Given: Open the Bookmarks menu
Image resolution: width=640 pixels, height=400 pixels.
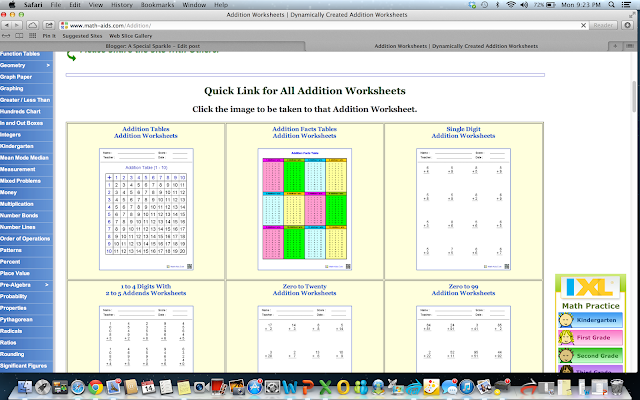Looking at the screenshot, I should (x=157, y=5).
